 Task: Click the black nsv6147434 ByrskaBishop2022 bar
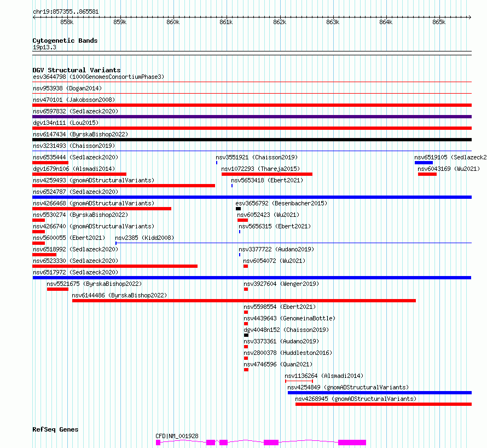(x=252, y=140)
